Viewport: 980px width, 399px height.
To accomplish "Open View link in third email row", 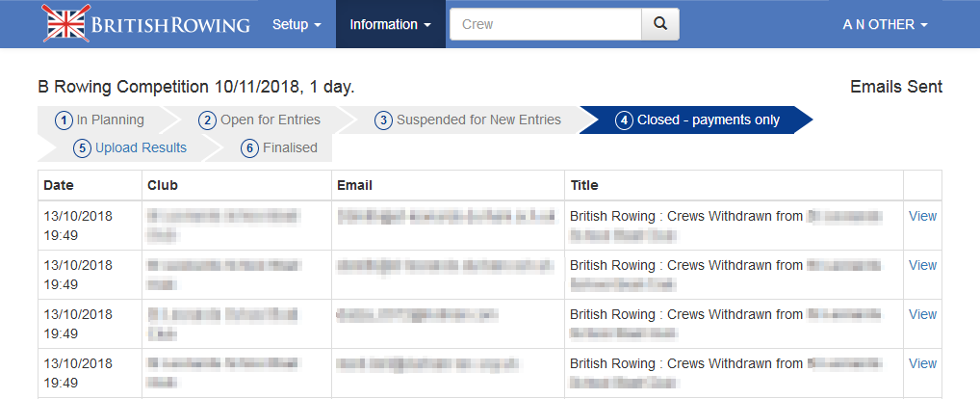I will tap(922, 314).
